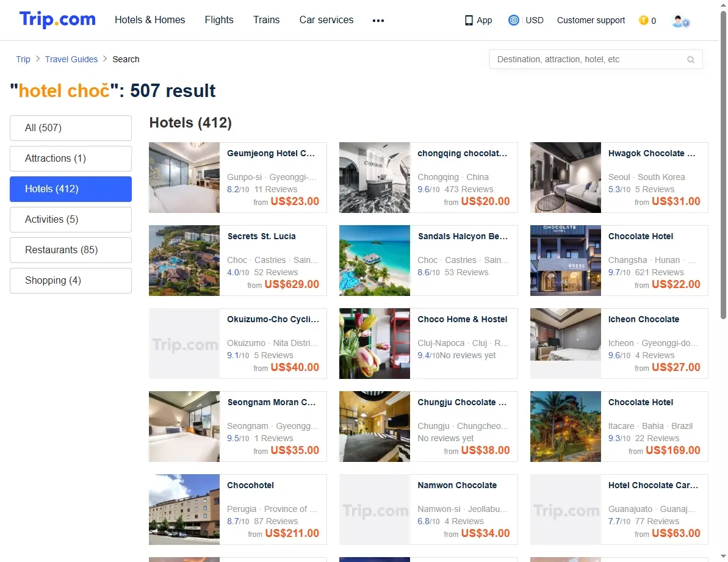Expand the more options ellipsis menu
Viewport: 728px width, 562px height.
pos(378,20)
